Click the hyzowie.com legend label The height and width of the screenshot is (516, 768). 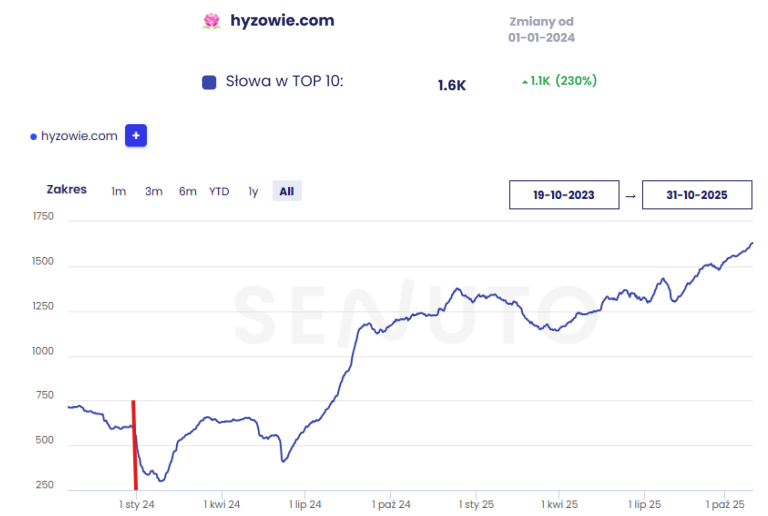(x=79, y=136)
